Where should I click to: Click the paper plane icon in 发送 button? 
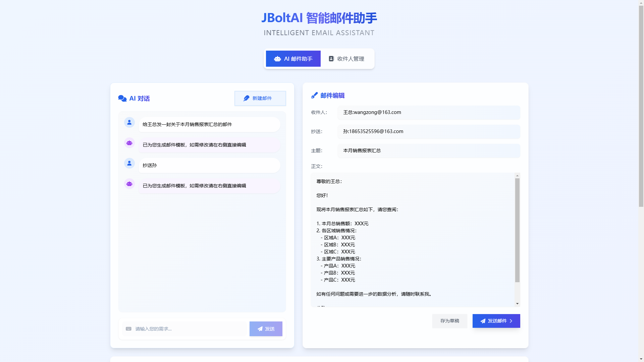pyautogui.click(x=260, y=329)
